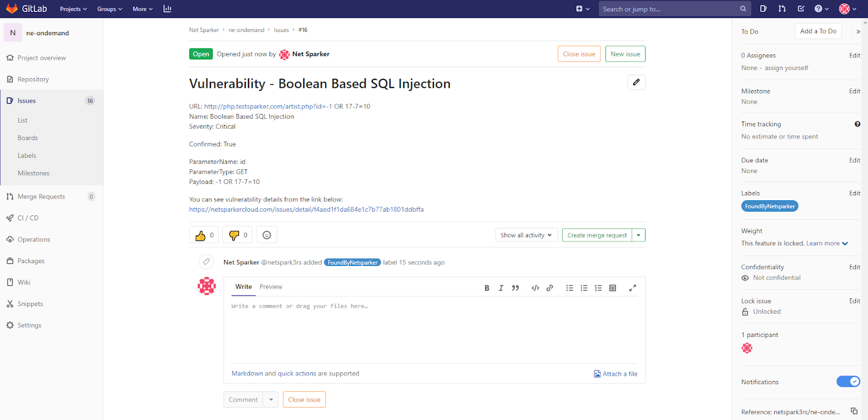This screenshot has height=420, width=868.
Task: Expand the Create merge request dropdown arrow
Action: tap(639, 235)
